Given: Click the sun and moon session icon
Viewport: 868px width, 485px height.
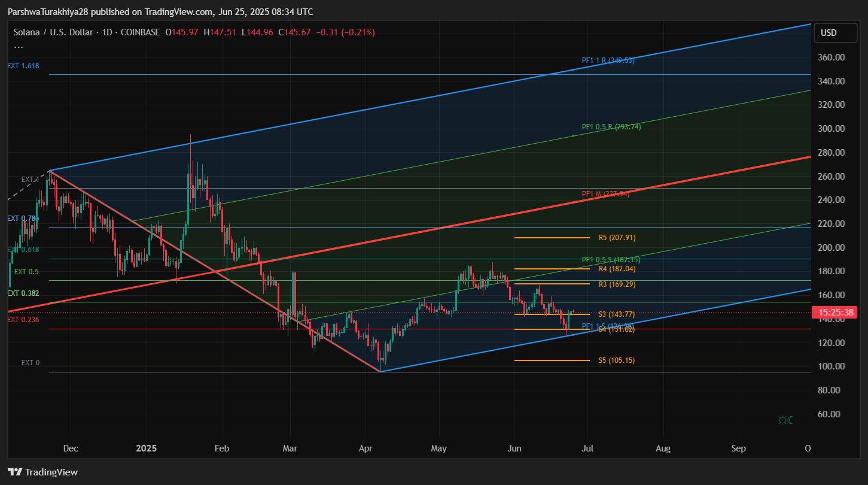Looking at the screenshot, I should pos(785,420).
